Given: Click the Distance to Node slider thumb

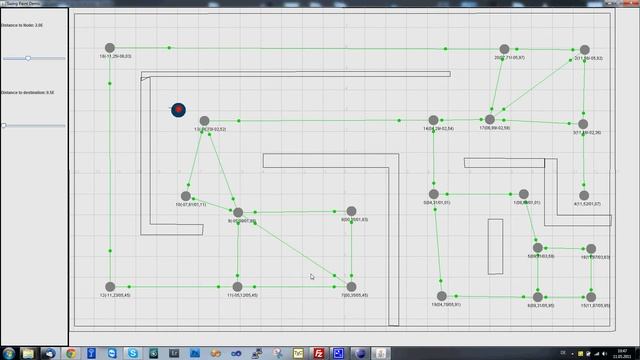Looking at the screenshot, I should point(28,58).
